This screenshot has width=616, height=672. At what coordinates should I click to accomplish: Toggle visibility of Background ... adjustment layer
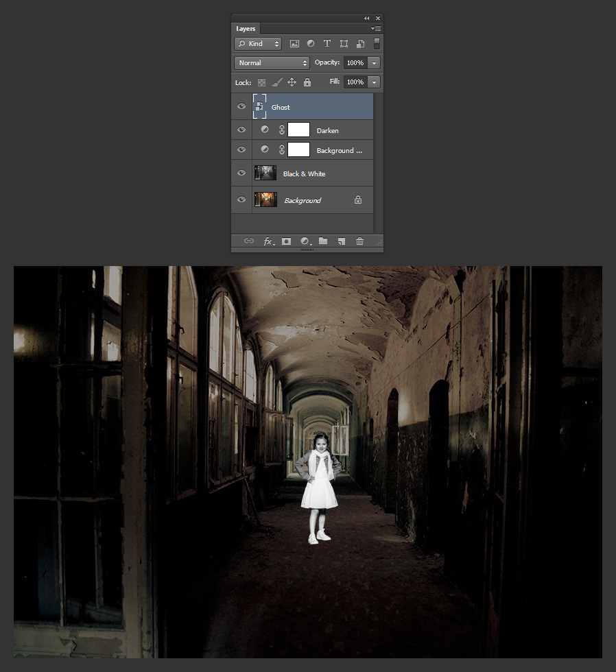click(241, 149)
